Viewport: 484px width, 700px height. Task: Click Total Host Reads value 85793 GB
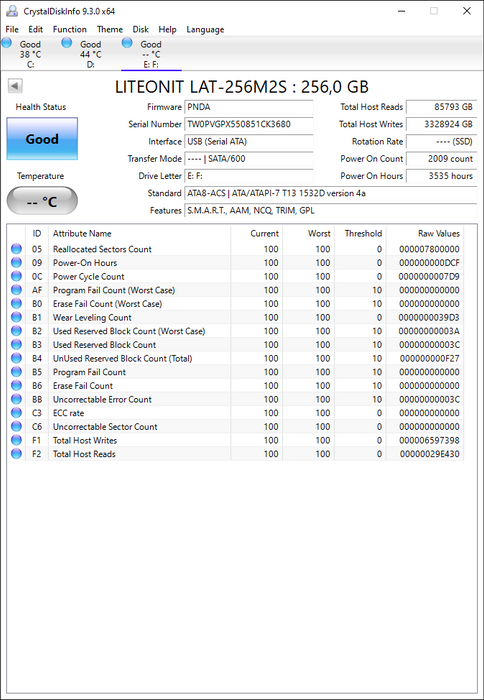pos(441,107)
